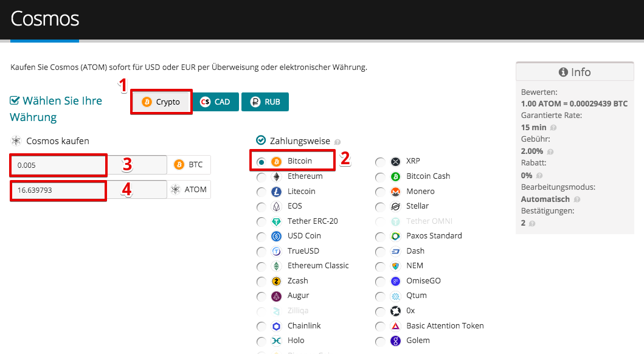Click the Litecoin logo icon
The image size is (644, 354).
click(277, 192)
